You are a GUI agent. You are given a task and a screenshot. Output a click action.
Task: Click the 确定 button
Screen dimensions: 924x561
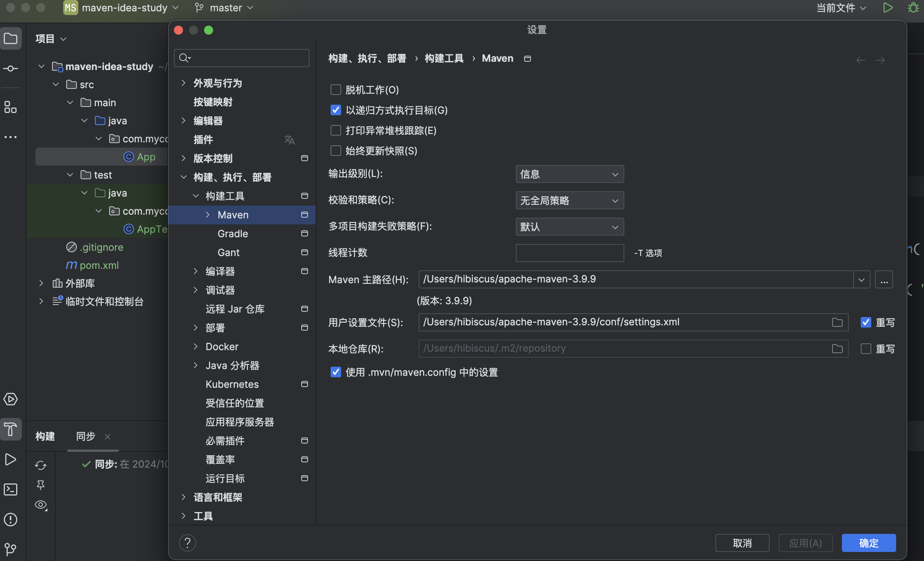click(x=869, y=543)
